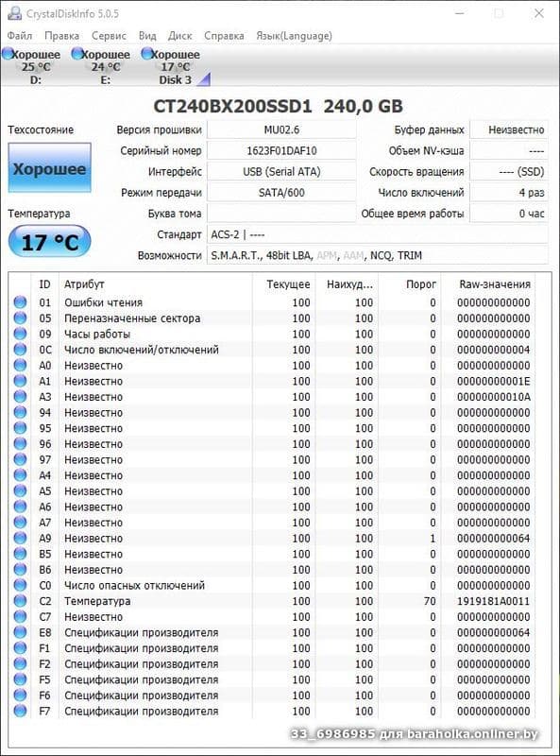Screen dimensions: 560x756
Task: Click raw value 00000000001E
Action: pyautogui.click(x=494, y=382)
